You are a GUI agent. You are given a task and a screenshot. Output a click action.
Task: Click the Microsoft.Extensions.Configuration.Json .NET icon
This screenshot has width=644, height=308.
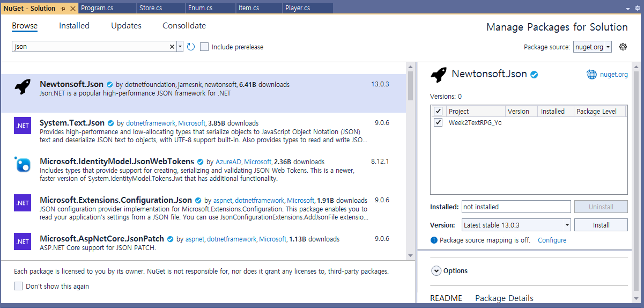pyautogui.click(x=23, y=203)
